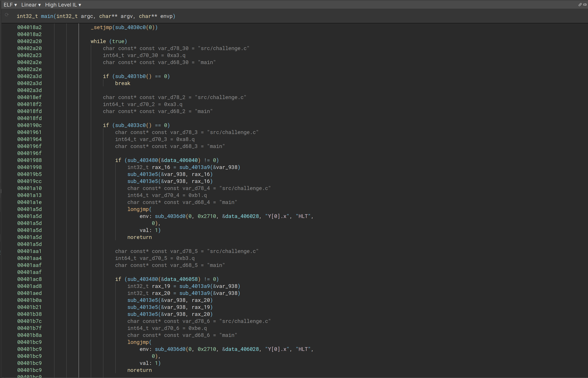Click the sync link chain icon
This screenshot has width=588, height=378.
click(x=580, y=5)
